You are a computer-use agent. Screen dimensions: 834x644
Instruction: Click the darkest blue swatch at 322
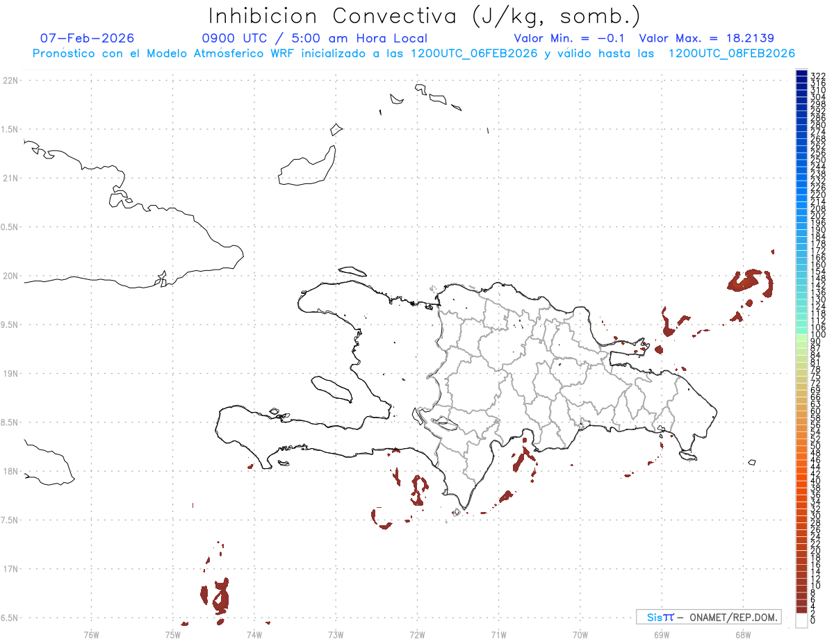tap(801, 74)
